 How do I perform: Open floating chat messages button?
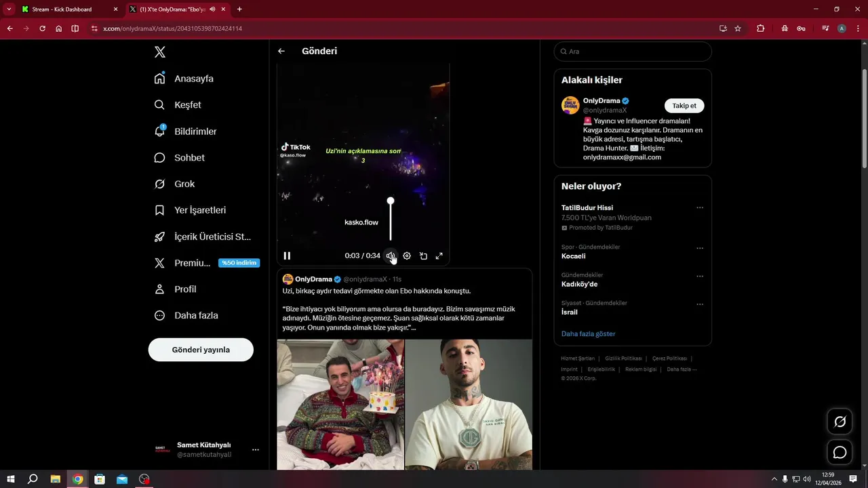[840, 452]
